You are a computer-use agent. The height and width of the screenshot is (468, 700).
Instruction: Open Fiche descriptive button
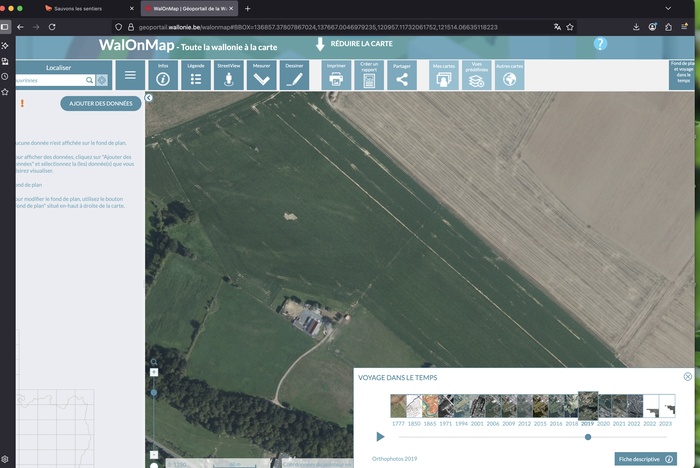(x=646, y=458)
